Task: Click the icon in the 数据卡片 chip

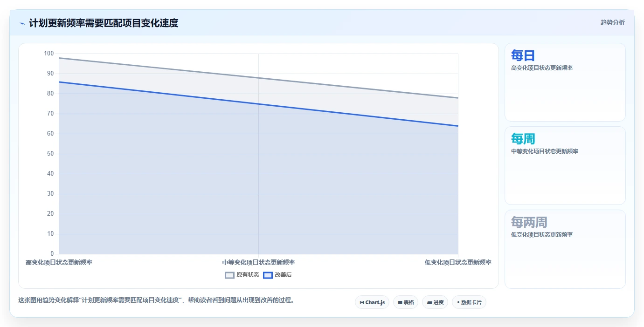Action: tap(458, 303)
